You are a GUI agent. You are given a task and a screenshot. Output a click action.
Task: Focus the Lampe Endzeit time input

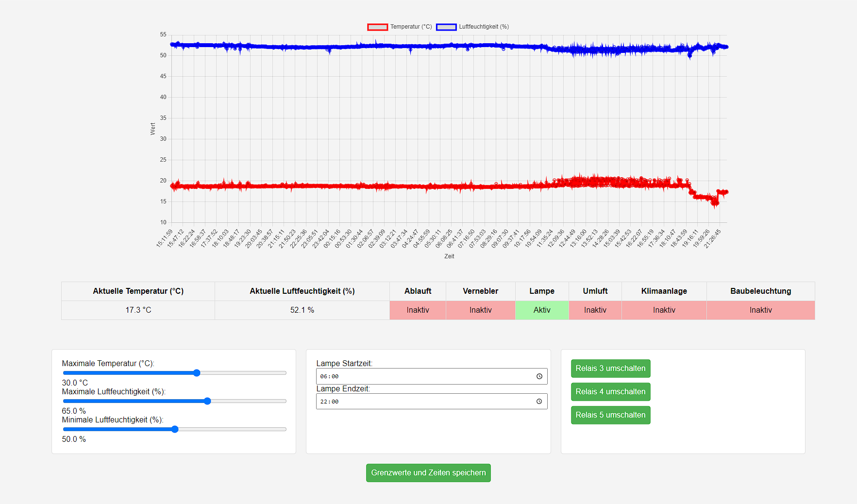(422, 402)
